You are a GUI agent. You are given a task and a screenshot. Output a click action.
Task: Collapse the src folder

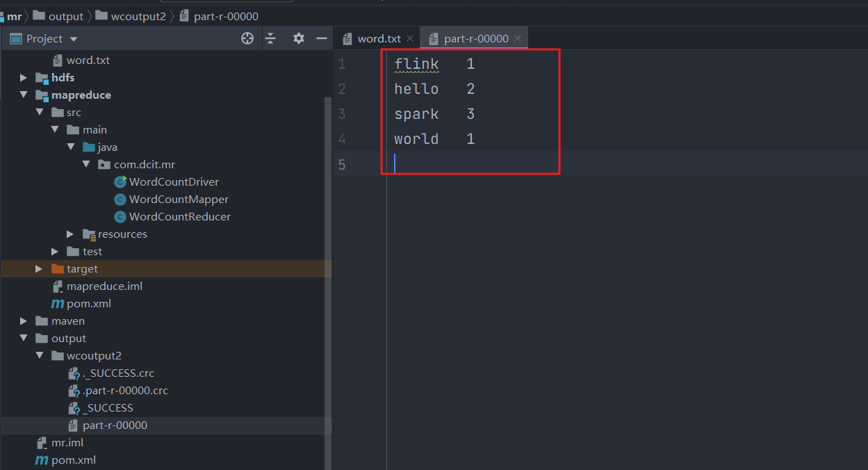point(40,113)
